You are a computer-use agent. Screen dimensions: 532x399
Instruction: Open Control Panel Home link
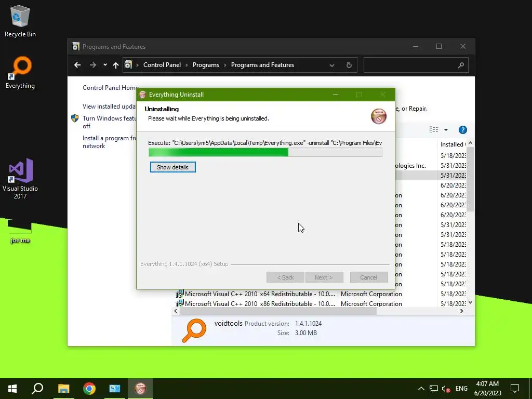pyautogui.click(x=110, y=87)
